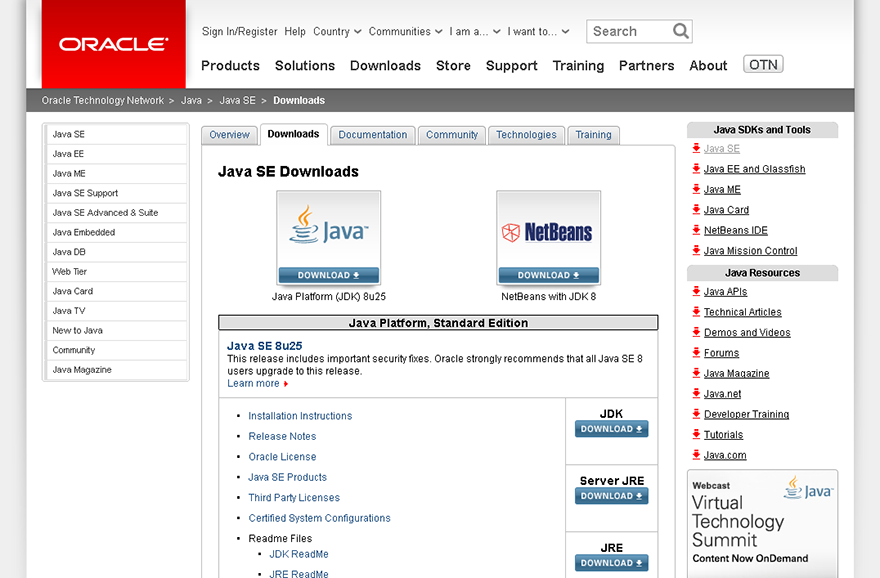Open the Products menu
This screenshot has width=880, height=578.
230,66
